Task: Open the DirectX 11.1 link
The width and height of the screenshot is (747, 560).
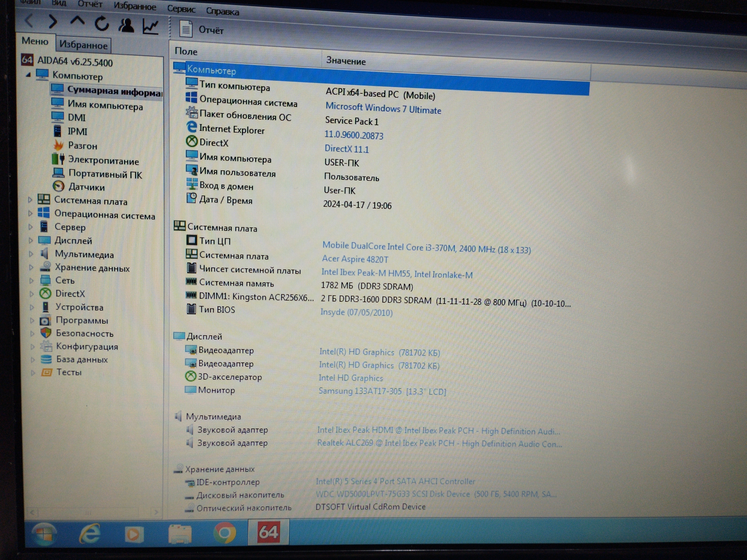Action: 347,149
